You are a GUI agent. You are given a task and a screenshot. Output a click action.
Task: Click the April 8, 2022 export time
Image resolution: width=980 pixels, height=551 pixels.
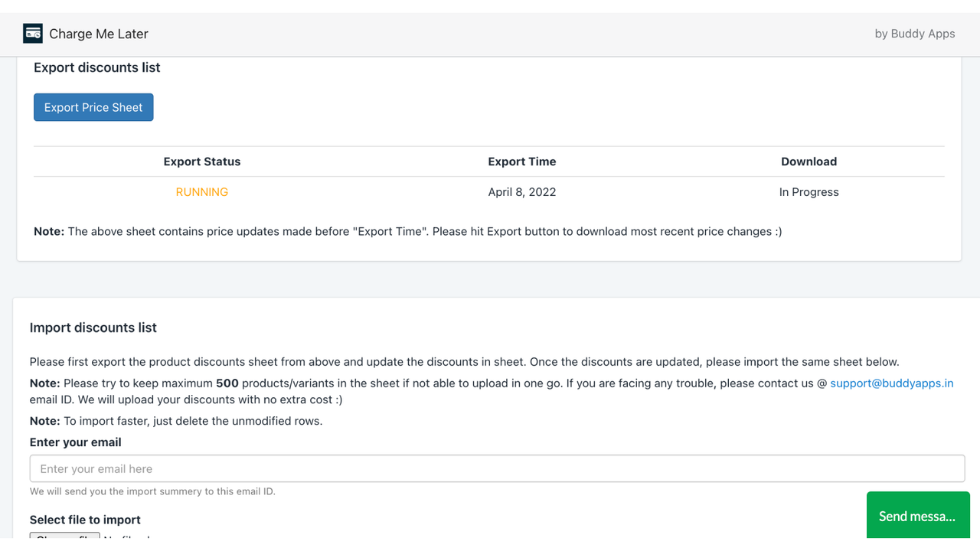coord(522,192)
